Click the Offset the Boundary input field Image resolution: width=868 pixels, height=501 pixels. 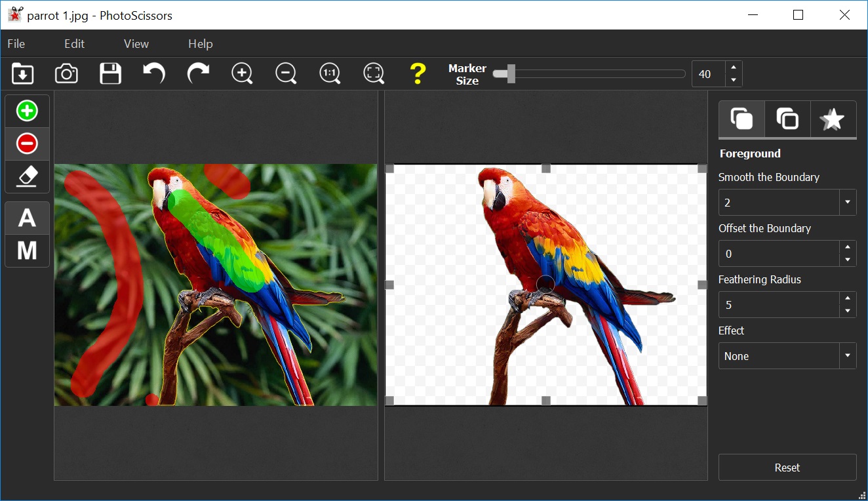point(779,254)
